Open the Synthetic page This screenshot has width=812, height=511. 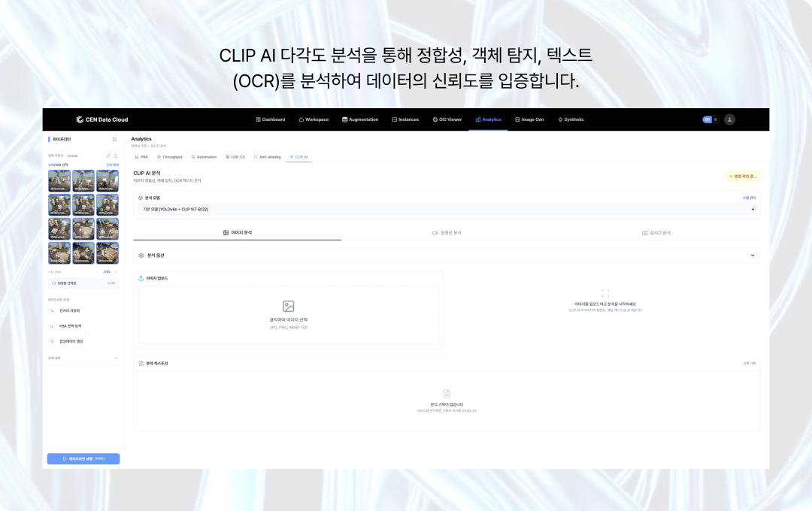point(571,119)
